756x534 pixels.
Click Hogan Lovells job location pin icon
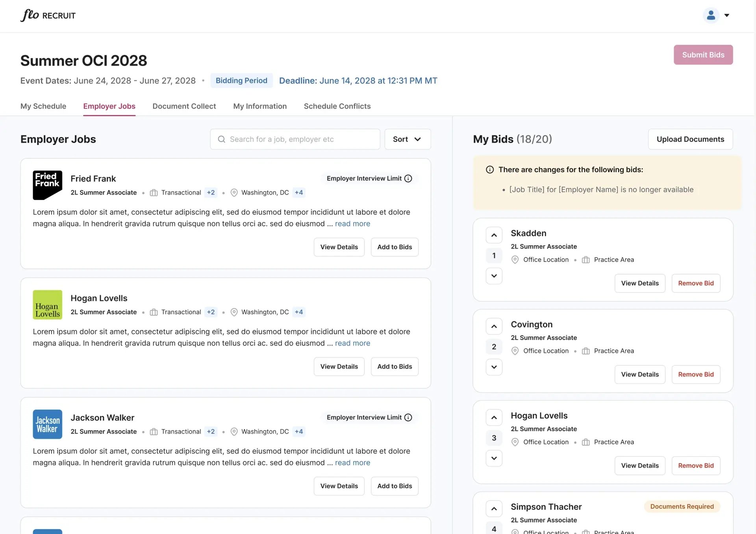(x=234, y=312)
